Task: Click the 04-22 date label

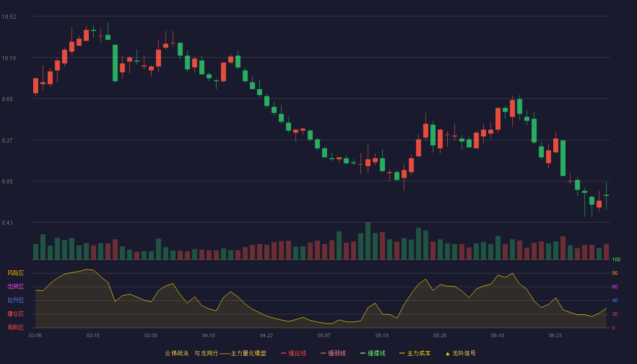Action: pyautogui.click(x=266, y=335)
